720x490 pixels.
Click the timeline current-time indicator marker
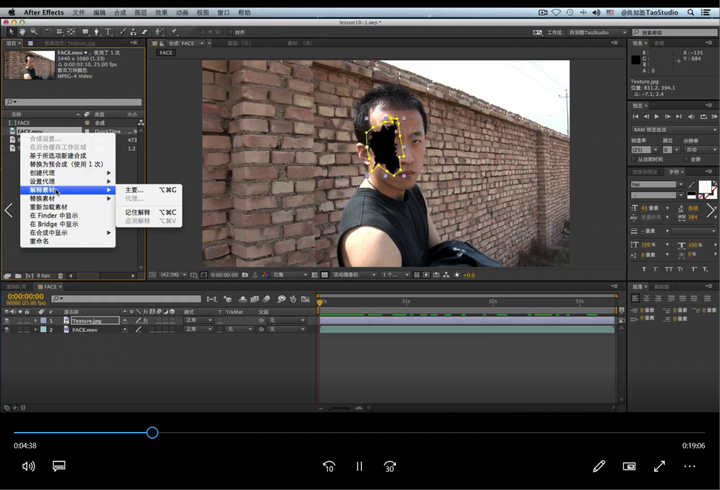pyautogui.click(x=320, y=302)
